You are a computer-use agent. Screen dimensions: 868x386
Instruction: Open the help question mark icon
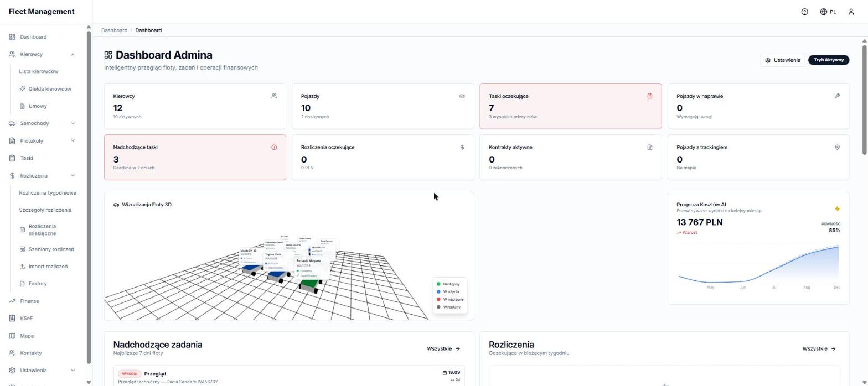(804, 12)
